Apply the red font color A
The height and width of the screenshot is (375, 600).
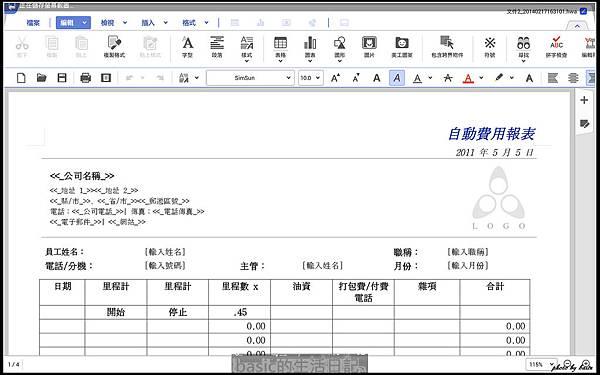click(468, 78)
